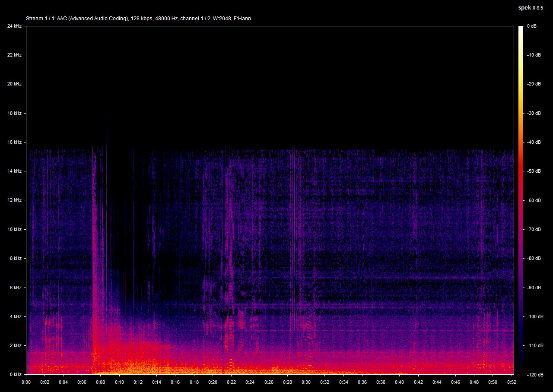Pick the 0:18 time axis label
The width and height of the screenshot is (553, 392).
pos(194,382)
